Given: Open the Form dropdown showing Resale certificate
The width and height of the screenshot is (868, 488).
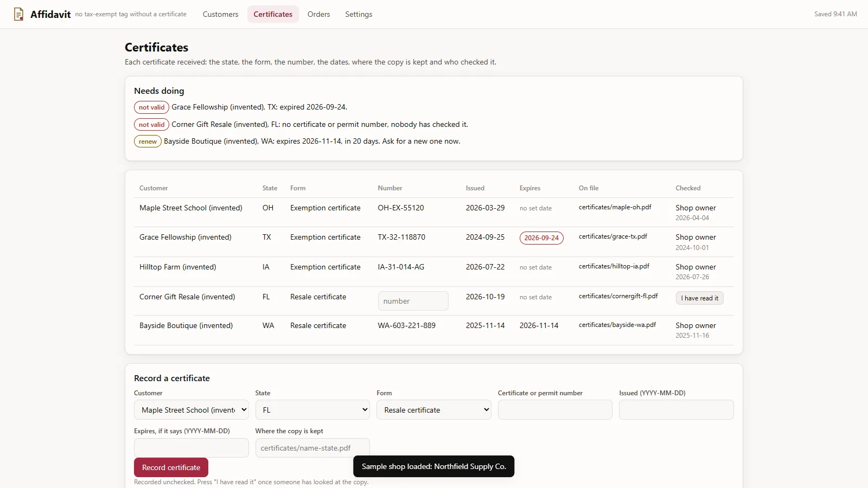Looking at the screenshot, I should pos(434,410).
